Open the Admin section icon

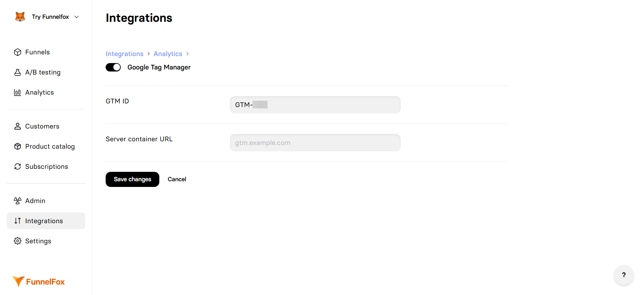(17, 200)
